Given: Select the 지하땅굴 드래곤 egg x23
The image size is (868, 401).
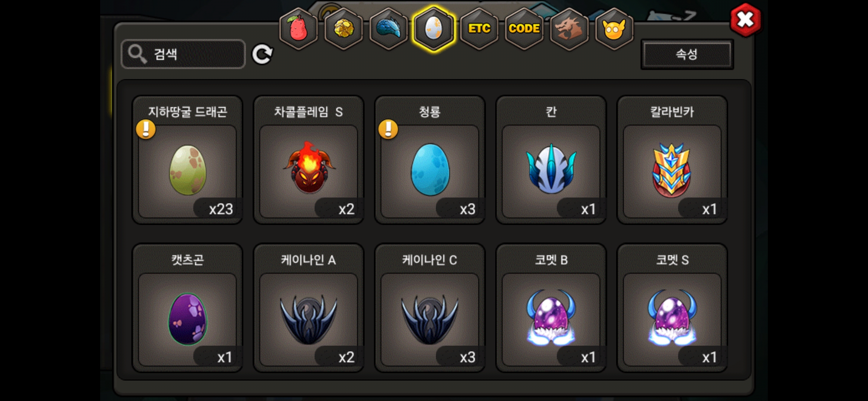Looking at the screenshot, I should (x=187, y=160).
